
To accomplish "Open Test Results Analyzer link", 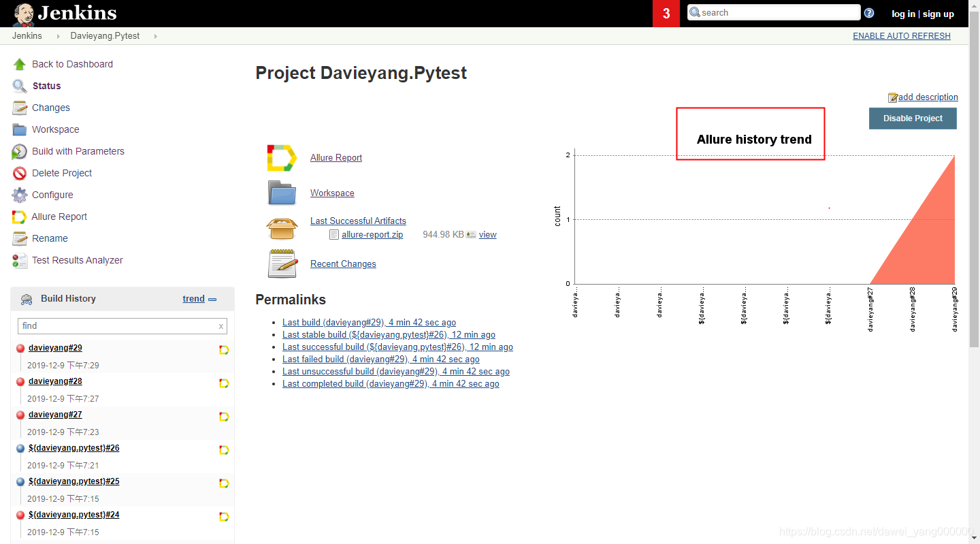I will click(x=78, y=260).
